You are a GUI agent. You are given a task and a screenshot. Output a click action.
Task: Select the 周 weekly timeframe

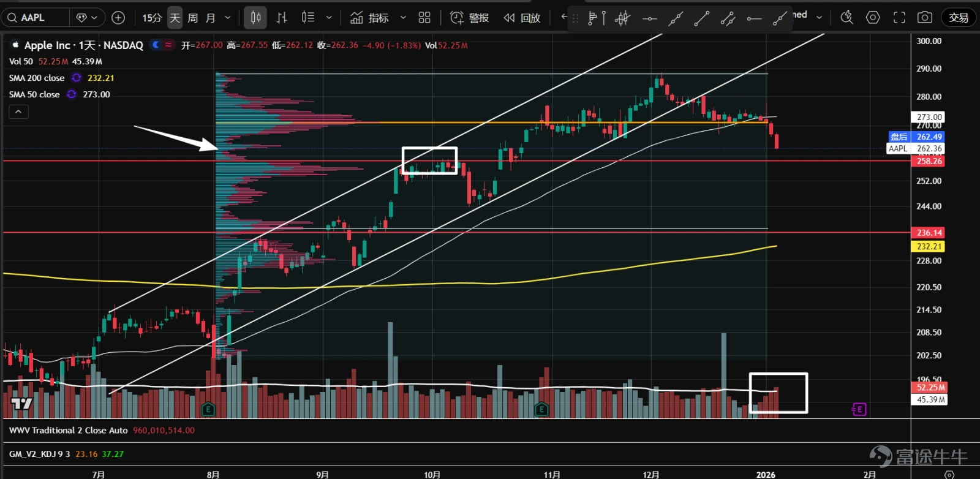(193, 18)
